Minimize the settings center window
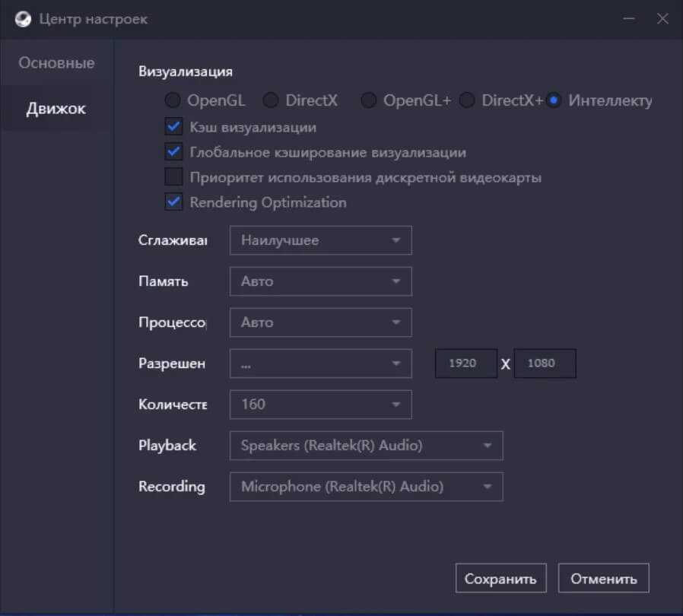 point(628,19)
